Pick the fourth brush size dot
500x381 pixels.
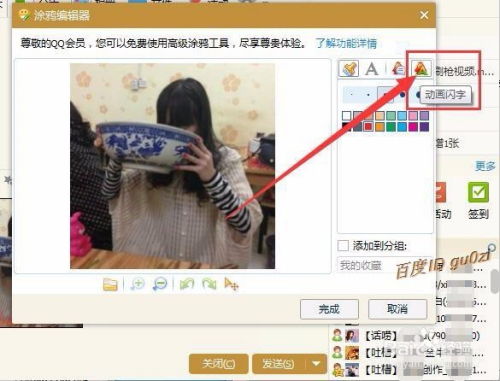pyautogui.click(x=402, y=95)
